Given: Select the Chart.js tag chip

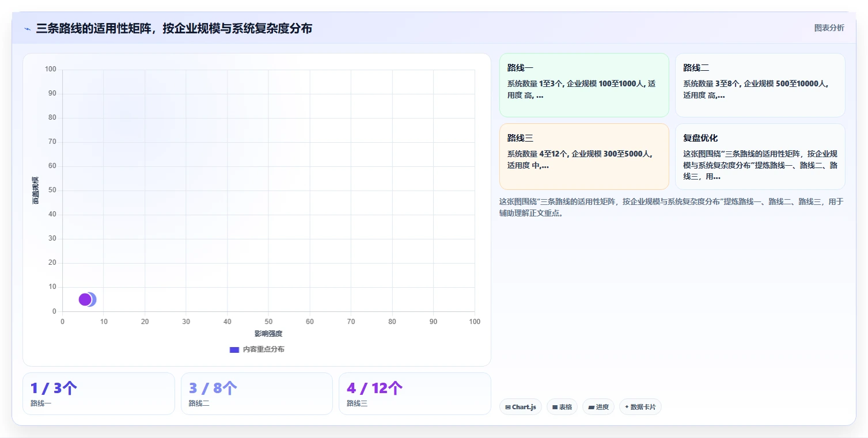Looking at the screenshot, I should tap(520, 407).
